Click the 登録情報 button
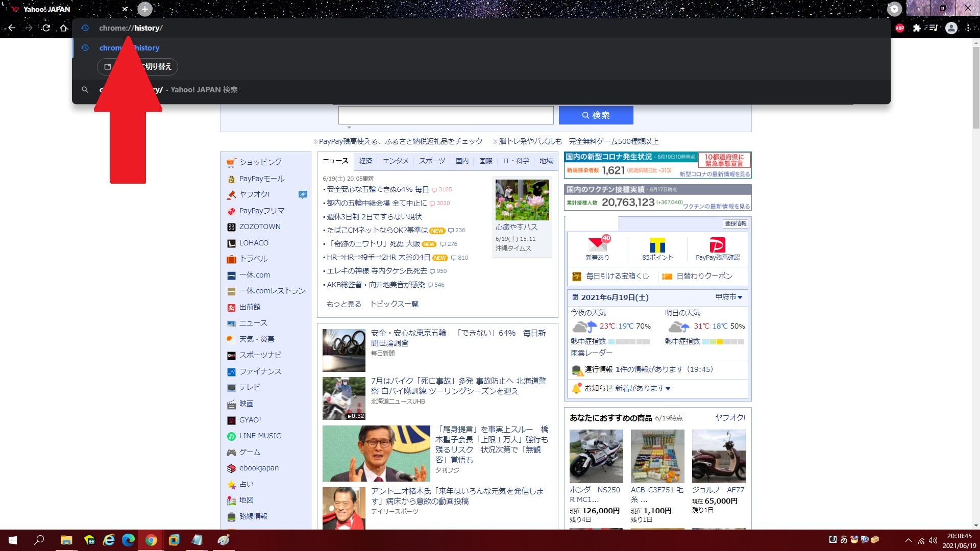Viewport: 980px width, 551px height. [736, 223]
